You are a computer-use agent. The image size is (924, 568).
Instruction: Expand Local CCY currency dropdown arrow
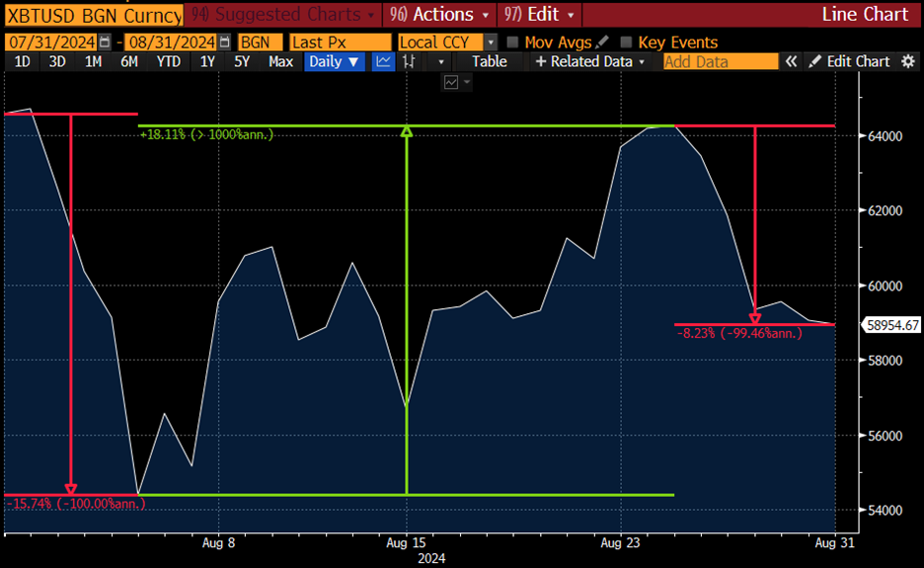[x=491, y=41]
